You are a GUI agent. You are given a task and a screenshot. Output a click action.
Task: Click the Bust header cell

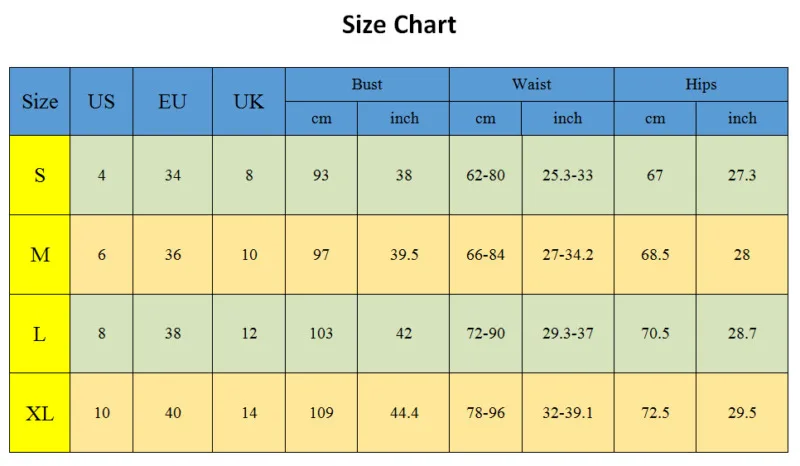point(367,85)
